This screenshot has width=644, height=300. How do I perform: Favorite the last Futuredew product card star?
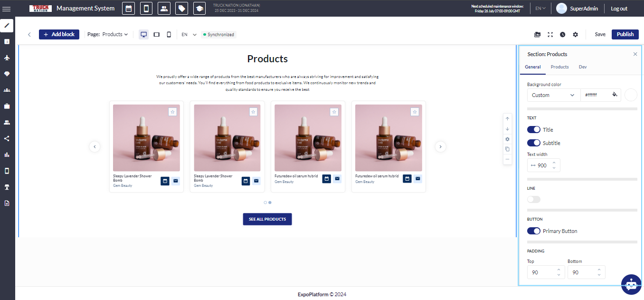415,112
